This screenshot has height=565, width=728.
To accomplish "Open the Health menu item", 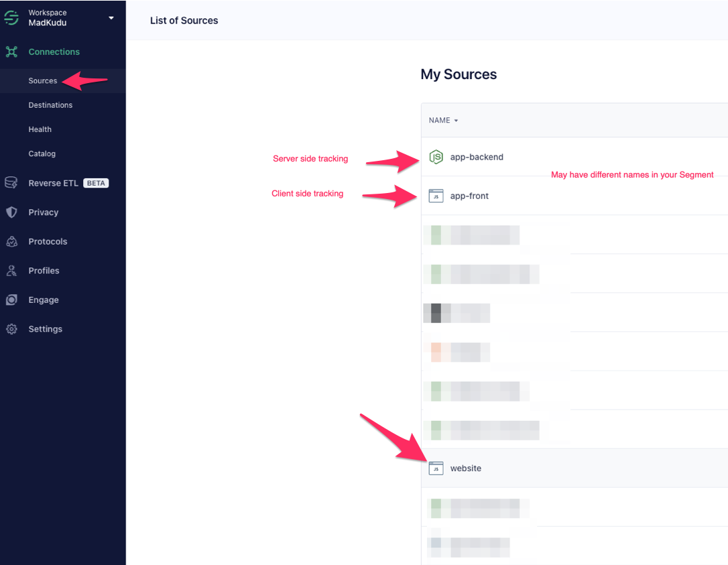I will (40, 129).
